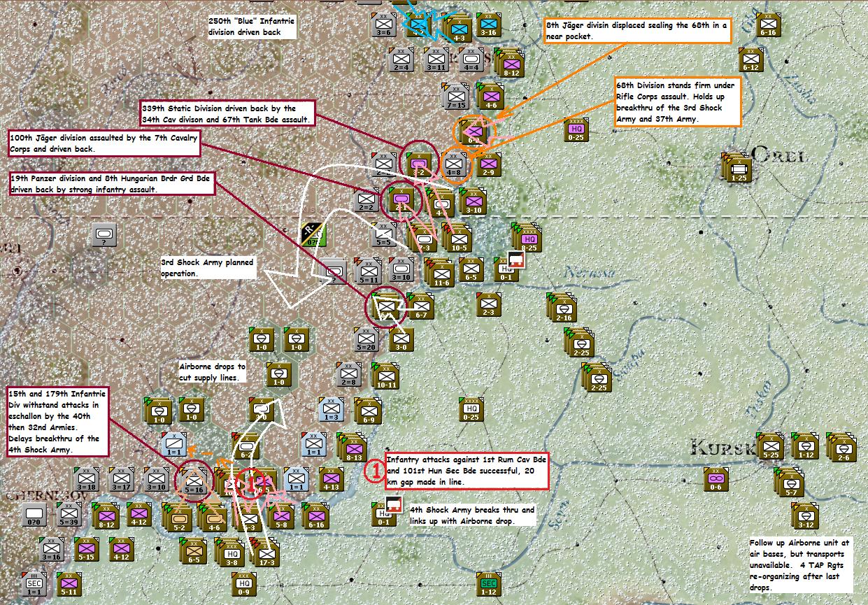Select the 17-3 infantry stack

[x=266, y=553]
